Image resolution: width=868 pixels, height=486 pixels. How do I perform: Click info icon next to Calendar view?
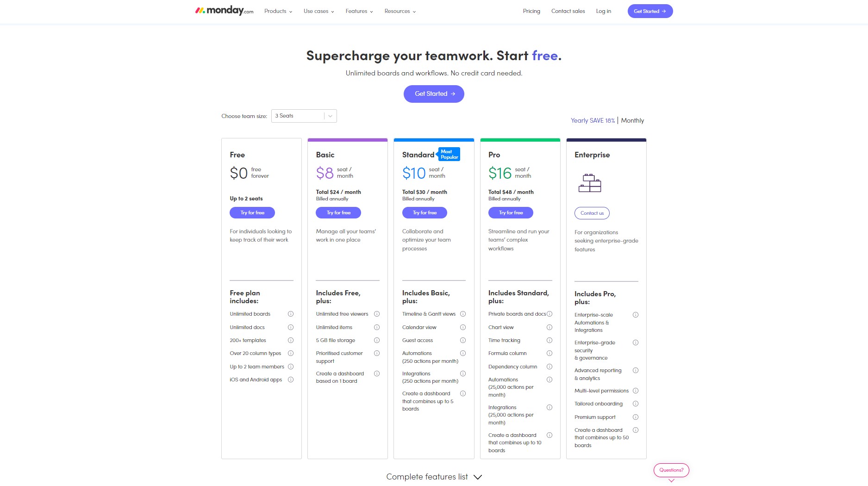(463, 327)
